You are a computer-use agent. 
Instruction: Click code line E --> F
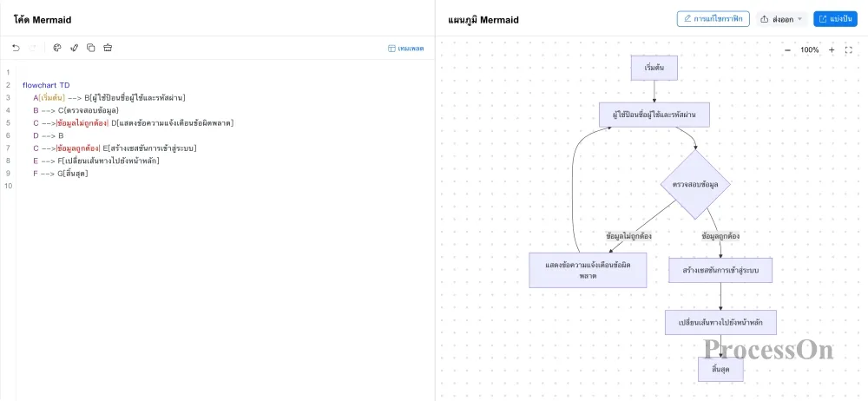96,161
